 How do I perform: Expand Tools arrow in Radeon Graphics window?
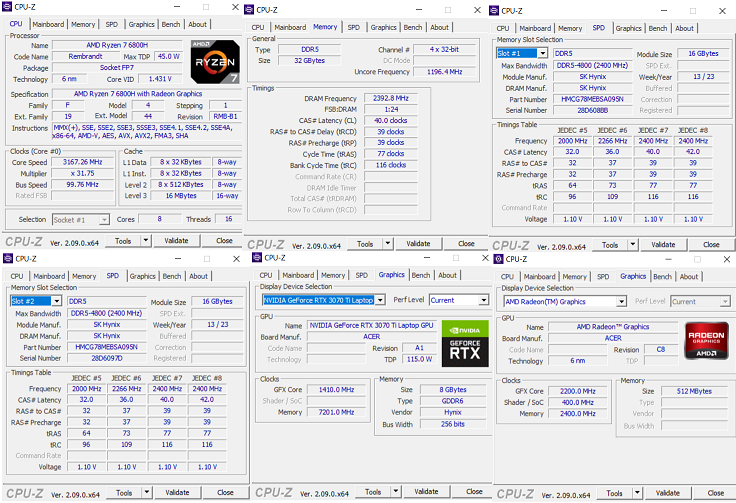(x=637, y=493)
